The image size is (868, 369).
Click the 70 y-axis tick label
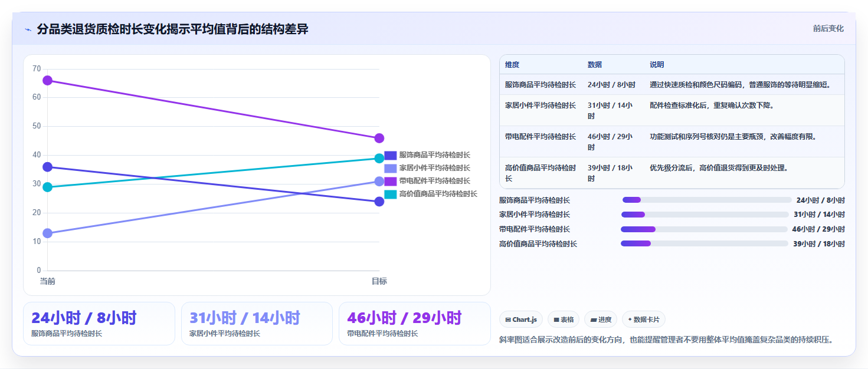tap(37, 69)
